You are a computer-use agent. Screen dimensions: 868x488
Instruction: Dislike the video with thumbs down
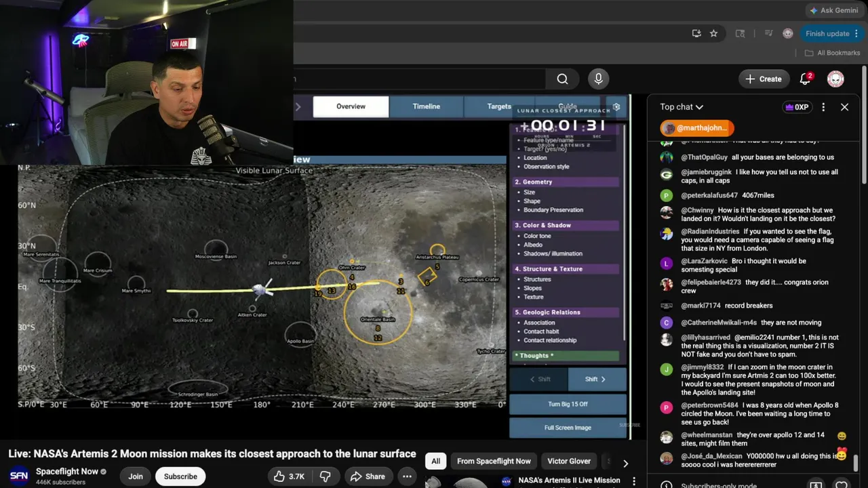[x=325, y=476]
